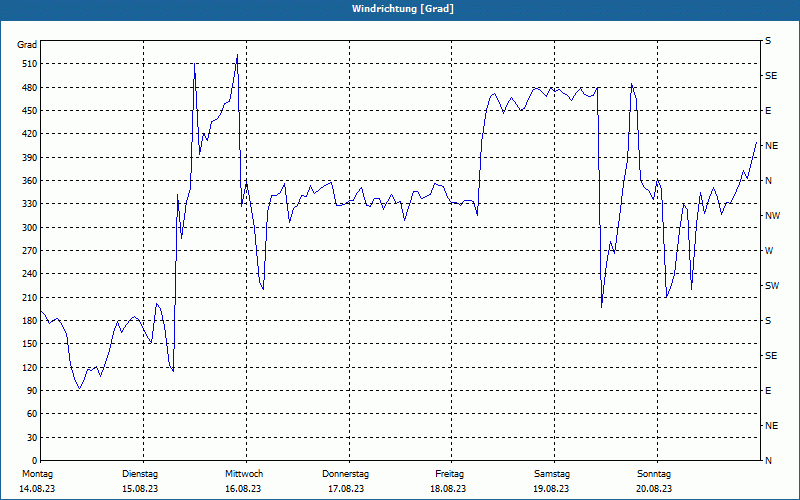Click the 'Grad' y-axis unit label
The width and height of the screenshot is (800, 500).
point(27,45)
